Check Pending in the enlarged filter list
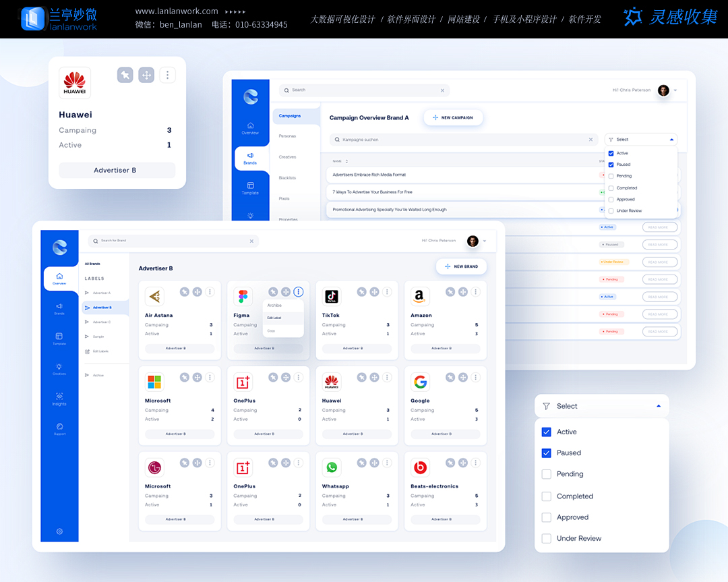Viewport: 728px width, 582px height. point(547,474)
